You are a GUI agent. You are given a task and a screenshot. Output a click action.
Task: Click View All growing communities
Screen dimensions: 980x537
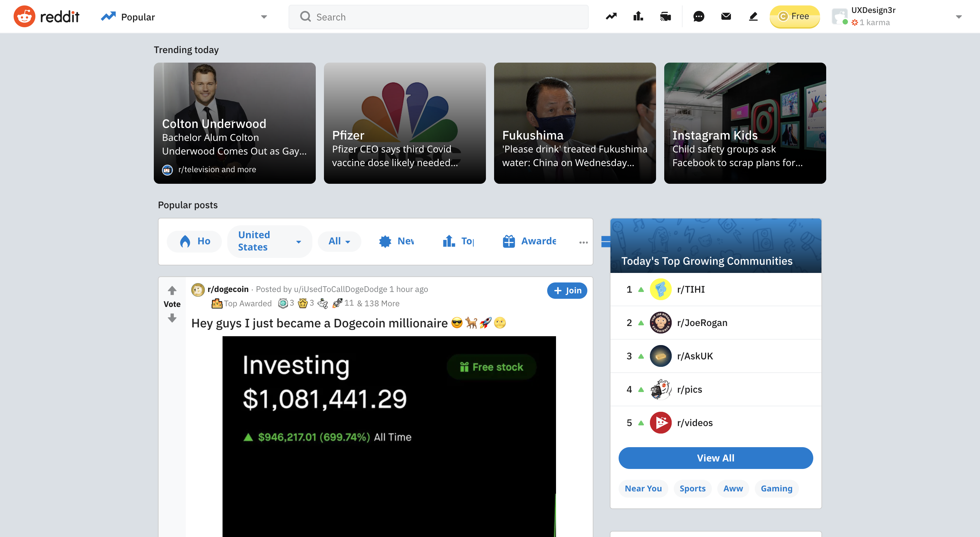(715, 458)
